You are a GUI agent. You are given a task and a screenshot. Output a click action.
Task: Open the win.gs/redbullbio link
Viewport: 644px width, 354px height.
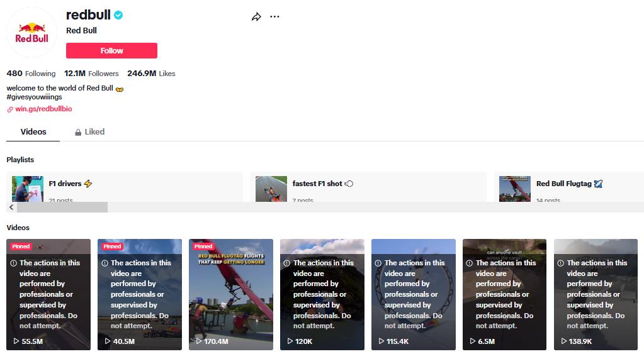click(43, 109)
